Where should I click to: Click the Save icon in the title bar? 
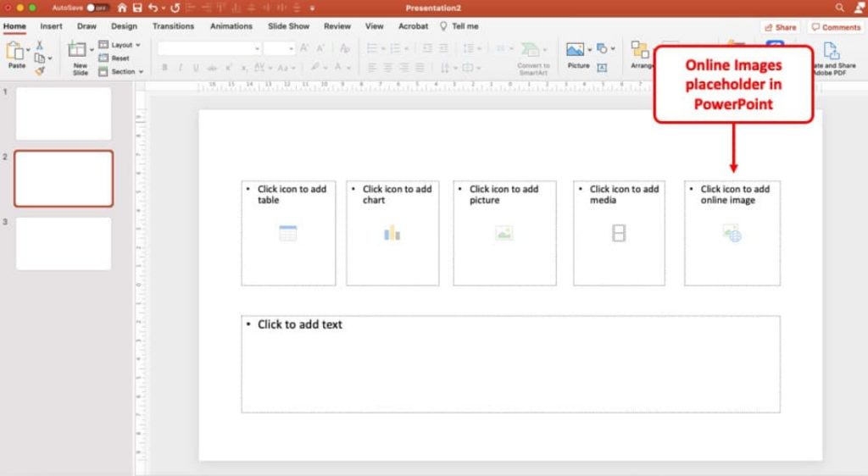136,8
